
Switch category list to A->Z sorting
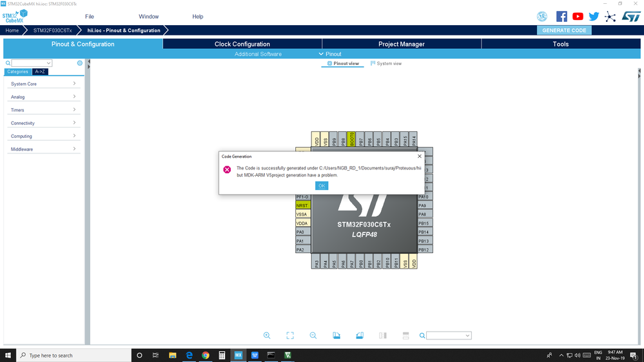tap(40, 71)
